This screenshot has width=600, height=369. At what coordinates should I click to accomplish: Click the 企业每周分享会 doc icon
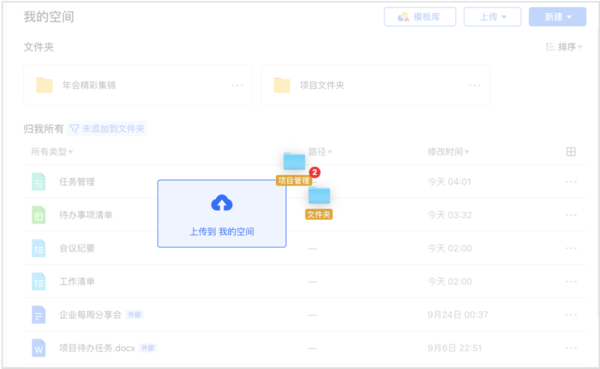[39, 315]
